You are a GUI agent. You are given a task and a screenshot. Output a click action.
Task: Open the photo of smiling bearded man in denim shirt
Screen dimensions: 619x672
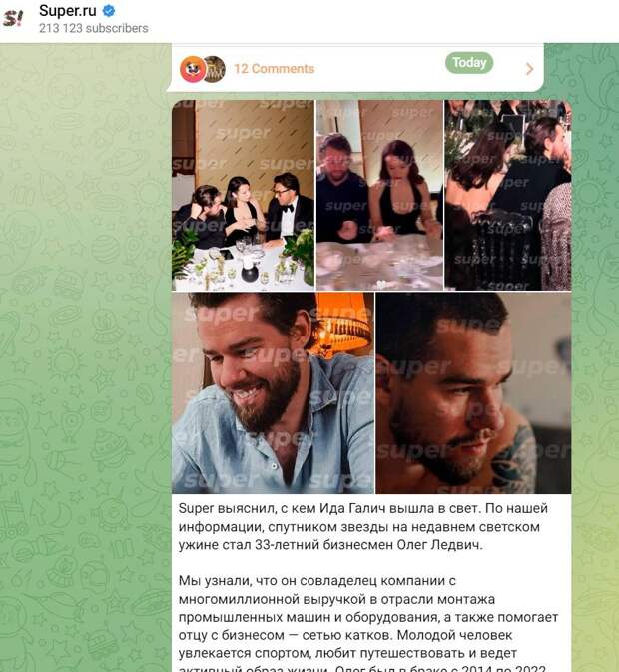coord(273,393)
